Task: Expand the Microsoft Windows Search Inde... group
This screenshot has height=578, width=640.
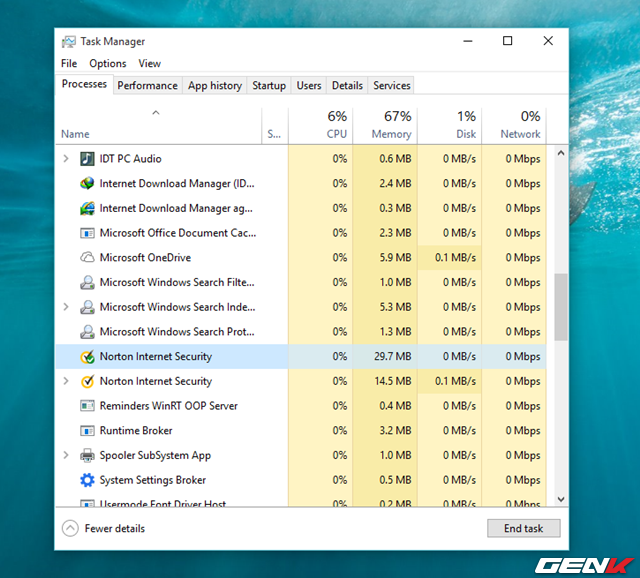Action: pos(66,307)
